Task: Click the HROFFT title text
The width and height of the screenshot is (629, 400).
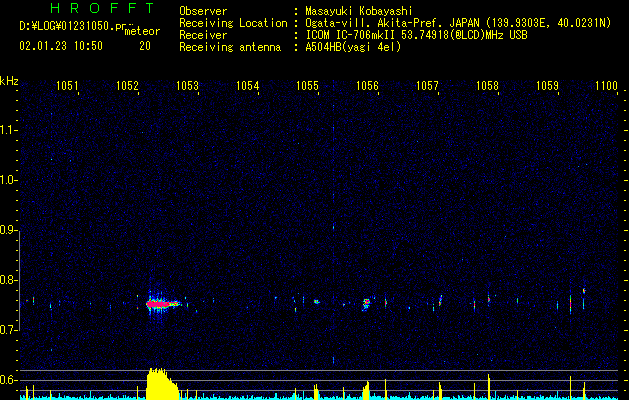Action: point(102,8)
